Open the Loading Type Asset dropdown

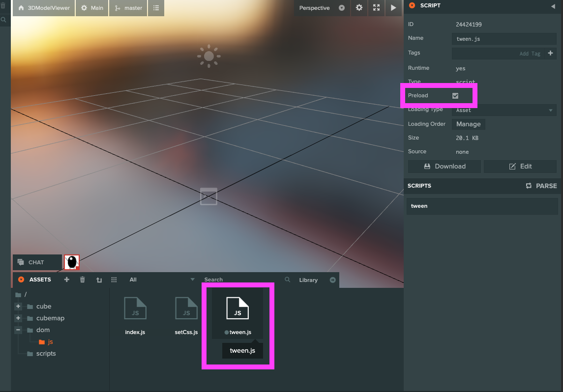coord(504,110)
